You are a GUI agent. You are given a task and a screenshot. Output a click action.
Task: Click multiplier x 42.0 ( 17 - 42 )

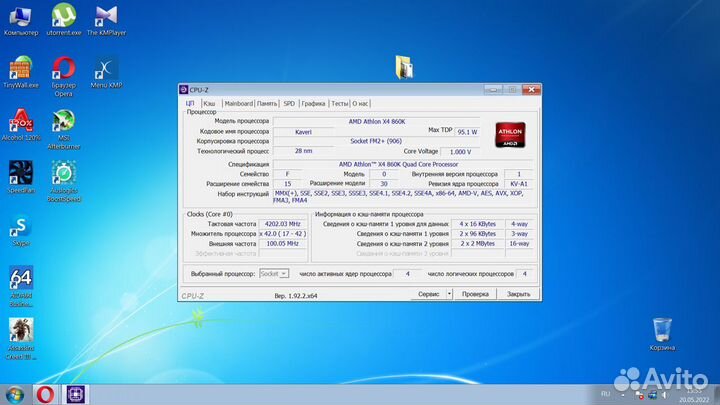click(x=283, y=234)
